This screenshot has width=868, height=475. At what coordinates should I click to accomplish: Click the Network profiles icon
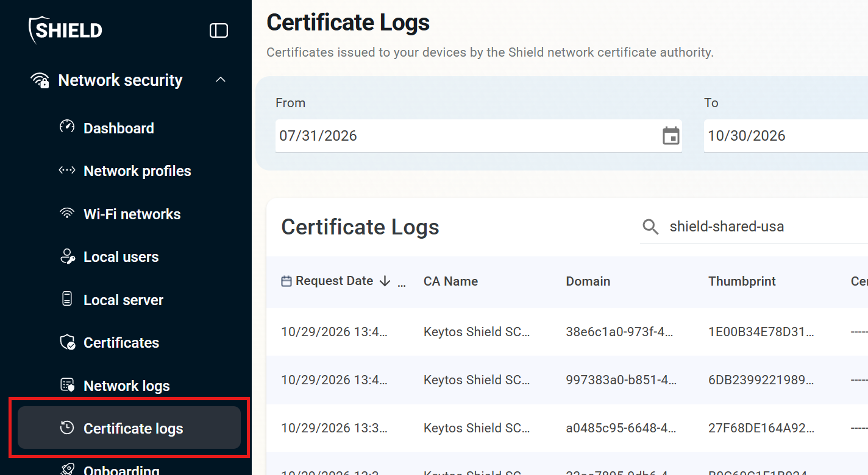[67, 171]
